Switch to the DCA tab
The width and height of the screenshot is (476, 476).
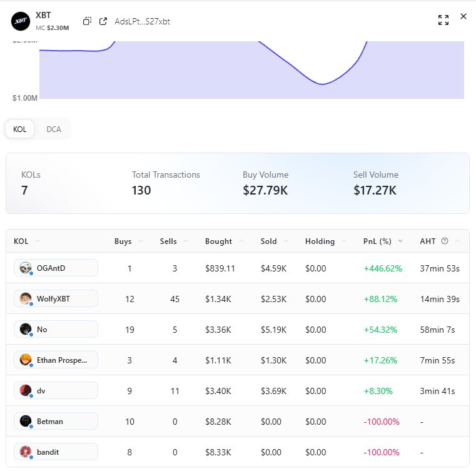click(x=54, y=129)
